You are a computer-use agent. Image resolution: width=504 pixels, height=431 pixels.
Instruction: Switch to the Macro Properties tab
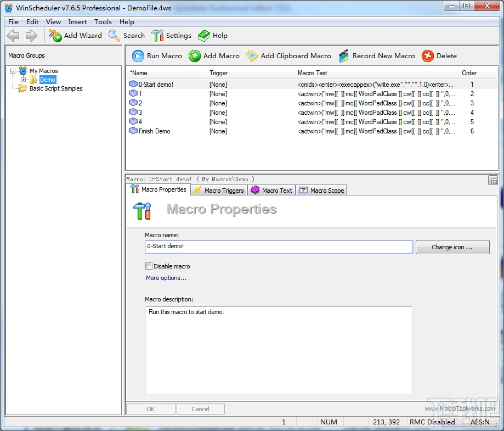click(x=158, y=189)
